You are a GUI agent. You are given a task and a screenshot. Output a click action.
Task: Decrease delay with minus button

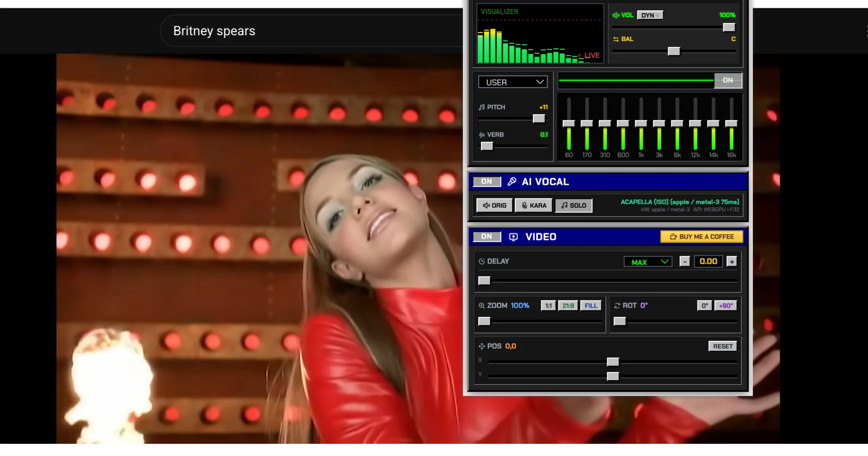(x=685, y=262)
